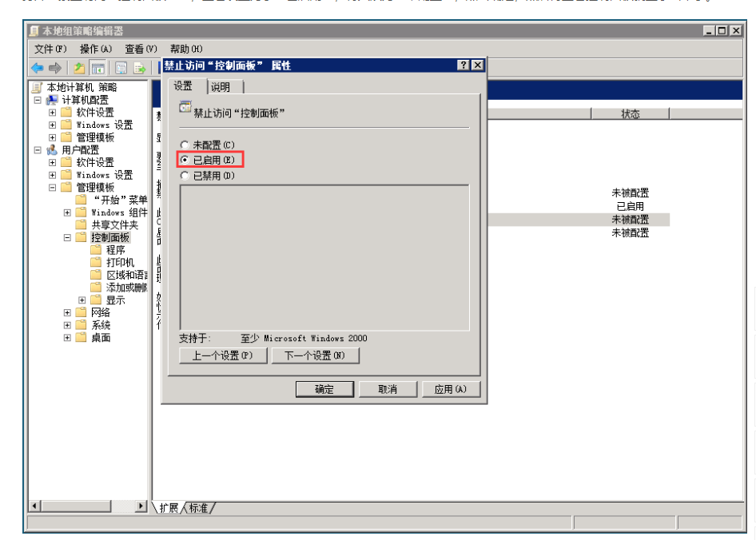Click the 下一个设置 button
The width and height of the screenshot is (756, 540).
pos(315,356)
